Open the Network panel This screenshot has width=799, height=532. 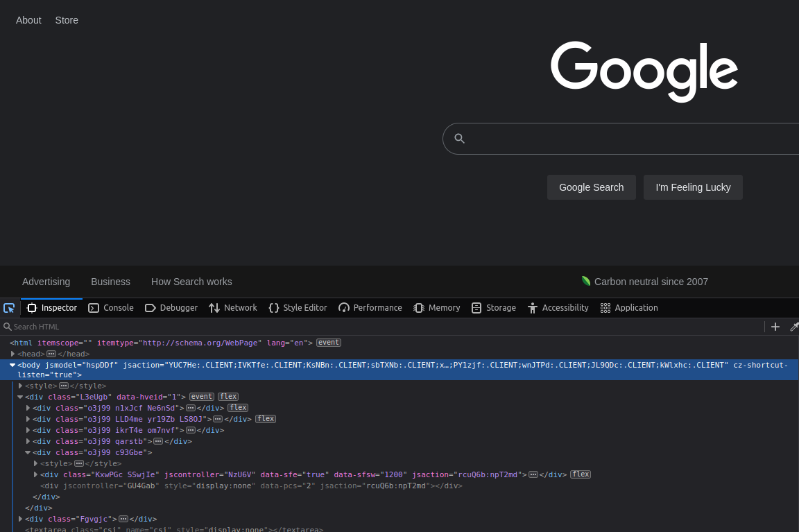click(233, 308)
